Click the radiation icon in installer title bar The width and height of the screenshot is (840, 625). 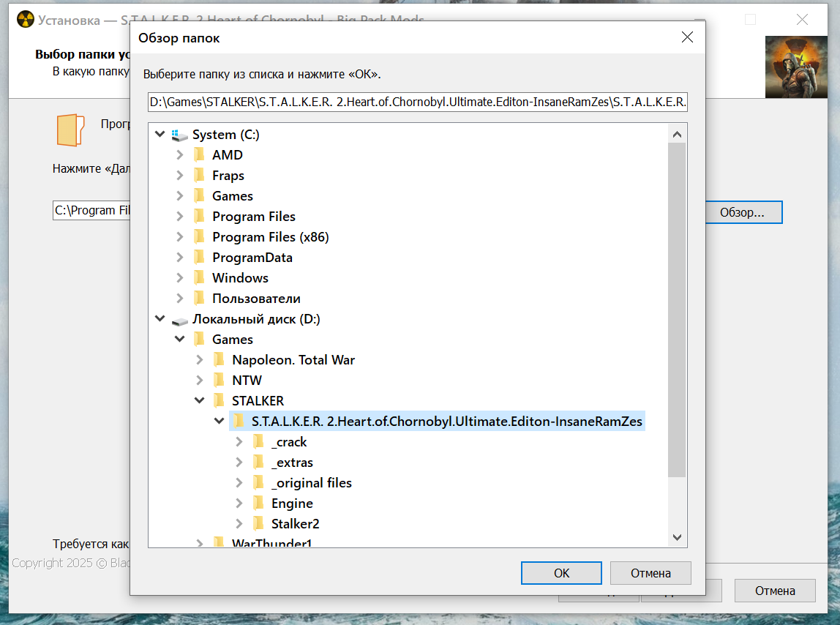click(25, 19)
